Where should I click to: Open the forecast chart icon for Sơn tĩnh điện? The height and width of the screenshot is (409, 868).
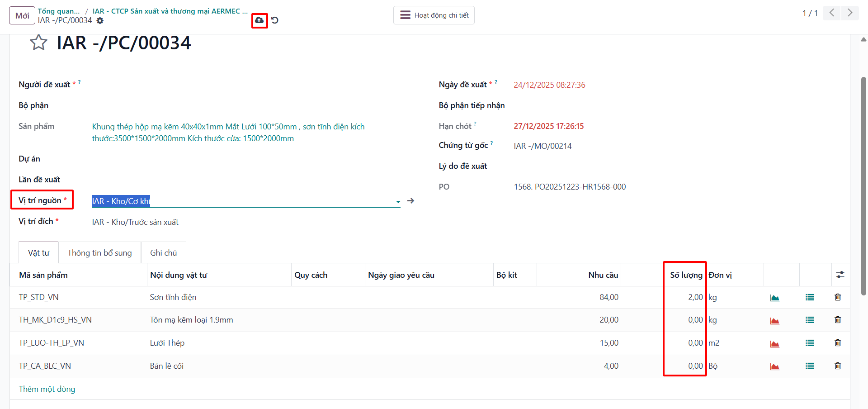click(775, 298)
